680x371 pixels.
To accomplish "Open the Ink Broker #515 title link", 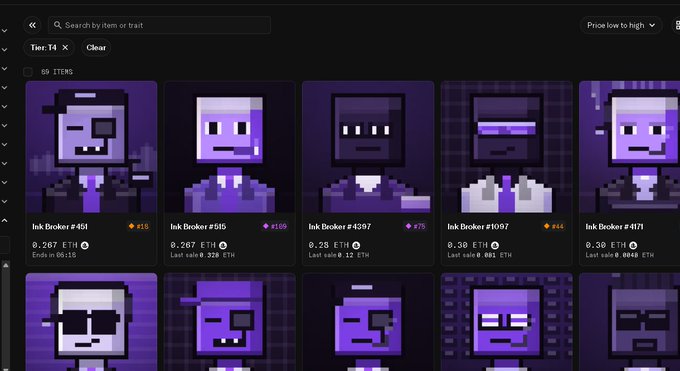I will click(198, 227).
